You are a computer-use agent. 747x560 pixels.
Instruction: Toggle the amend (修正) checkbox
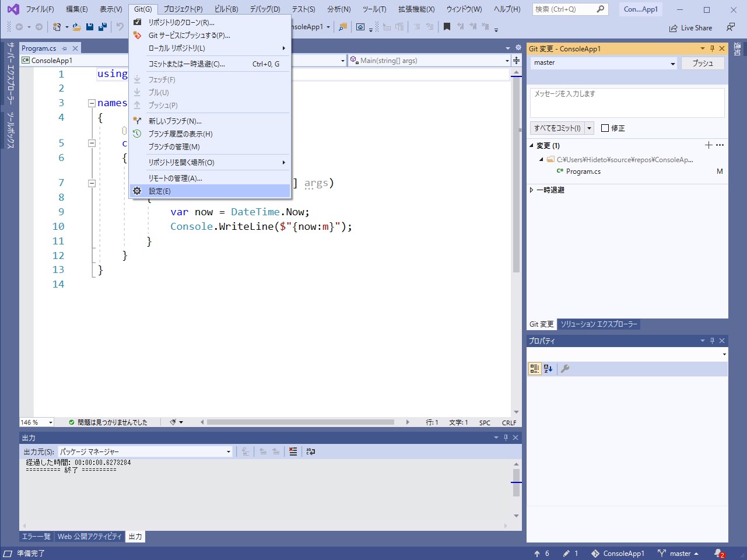click(605, 128)
